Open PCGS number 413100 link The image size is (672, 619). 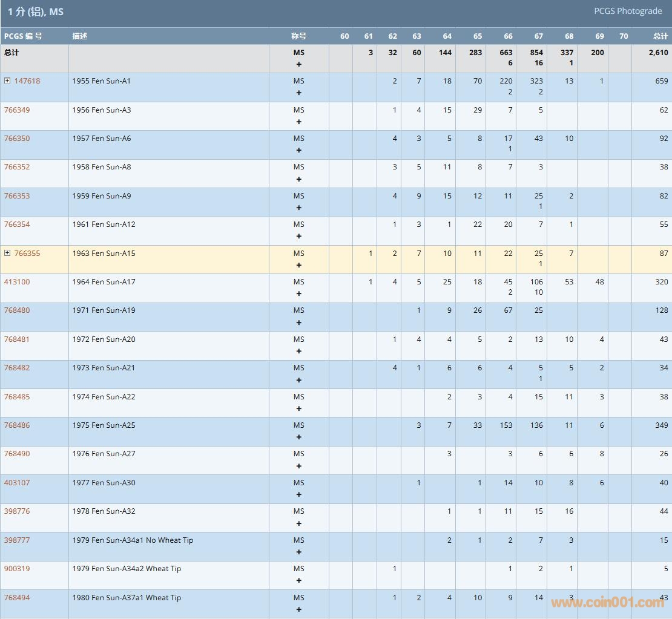pos(17,281)
